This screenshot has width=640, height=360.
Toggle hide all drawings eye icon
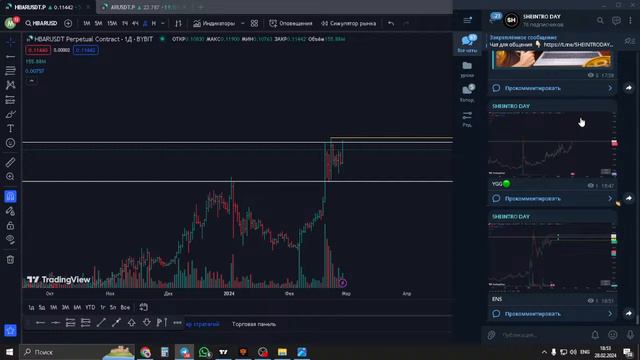pos(10,240)
